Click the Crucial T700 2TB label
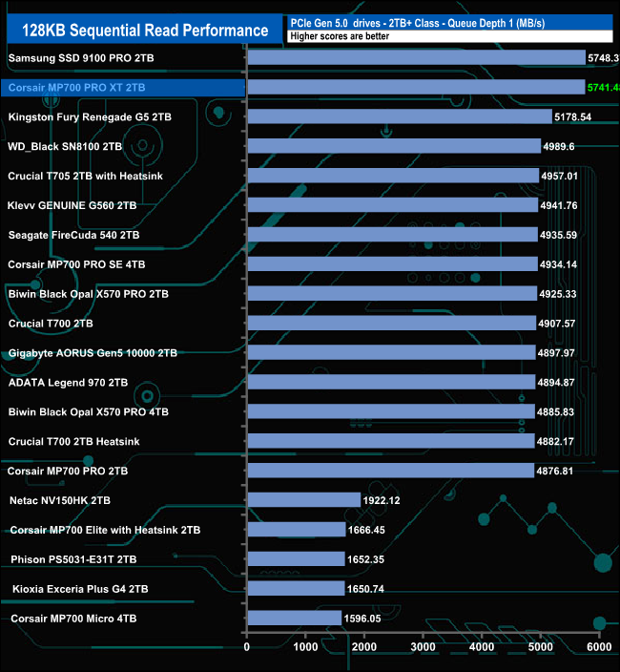The height and width of the screenshot is (672, 620). click(51, 324)
